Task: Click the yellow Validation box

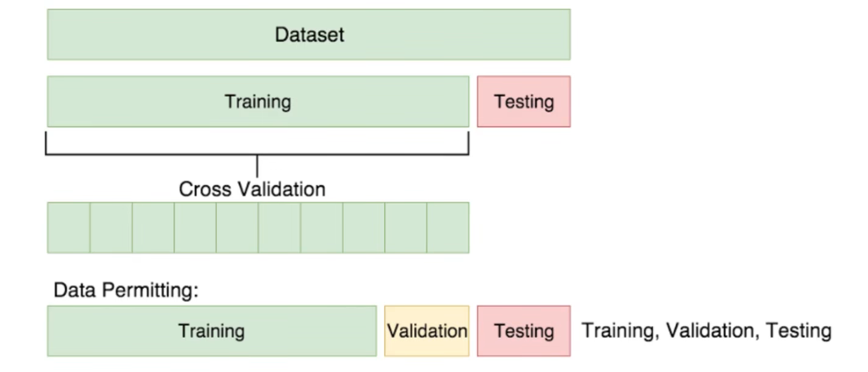Action: 427,331
